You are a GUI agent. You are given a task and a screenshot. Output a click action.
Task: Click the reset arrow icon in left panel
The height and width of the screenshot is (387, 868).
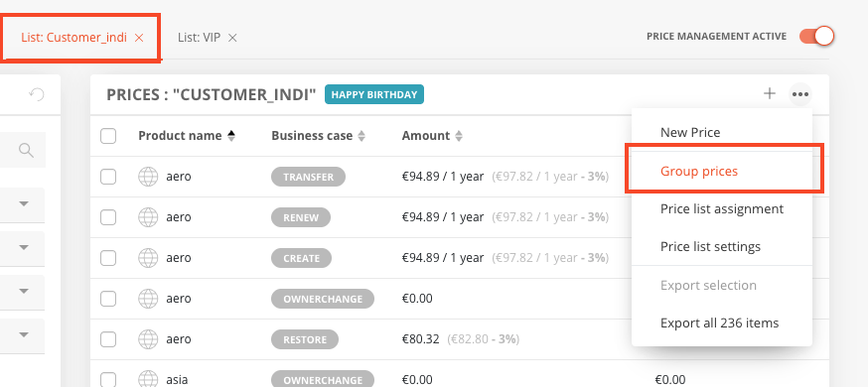point(37,94)
